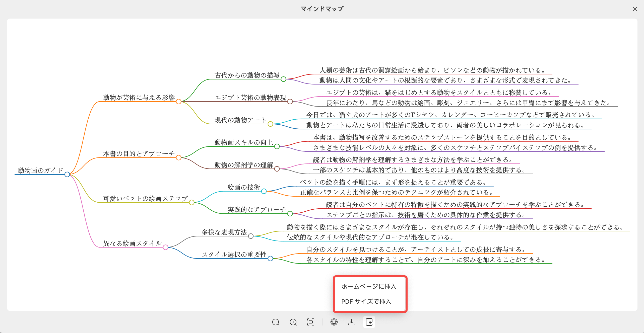Select the 可愛いペットの絵画ステップ label
The image size is (644, 333).
click(145, 198)
